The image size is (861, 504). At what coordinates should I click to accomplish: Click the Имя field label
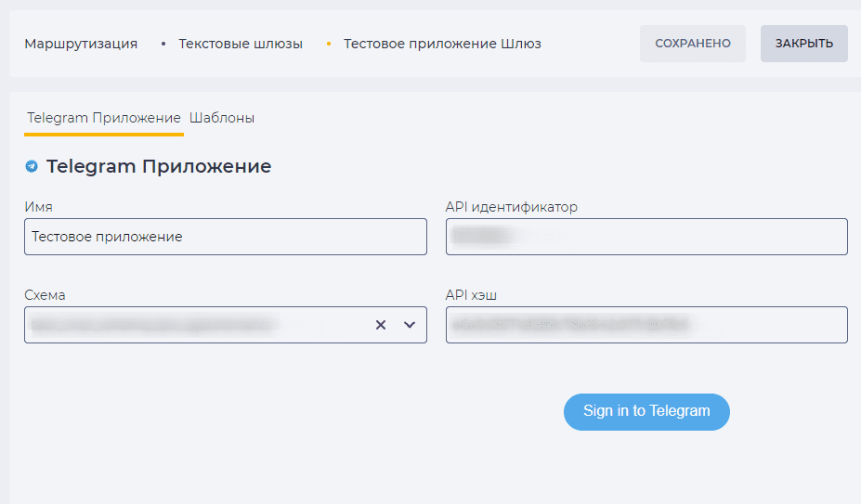(x=38, y=207)
